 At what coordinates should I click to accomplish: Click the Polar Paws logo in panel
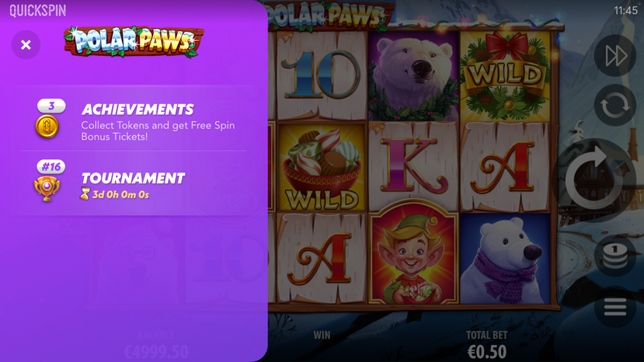point(134,42)
